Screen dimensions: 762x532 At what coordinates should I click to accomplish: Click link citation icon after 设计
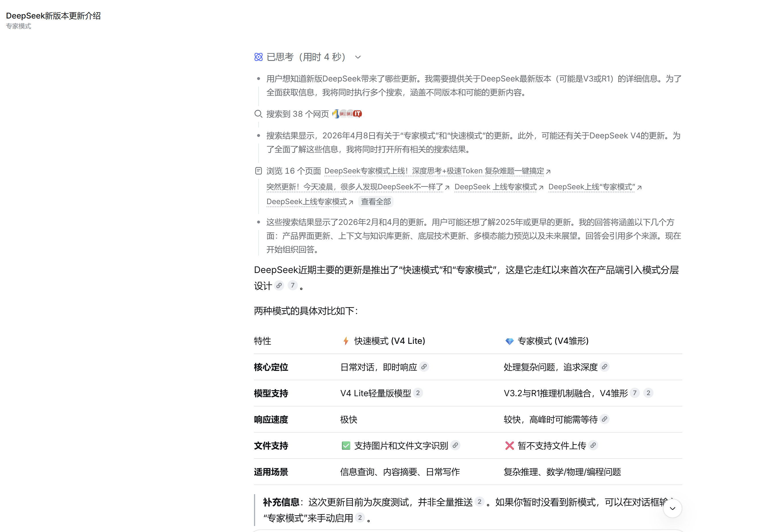[x=279, y=285]
